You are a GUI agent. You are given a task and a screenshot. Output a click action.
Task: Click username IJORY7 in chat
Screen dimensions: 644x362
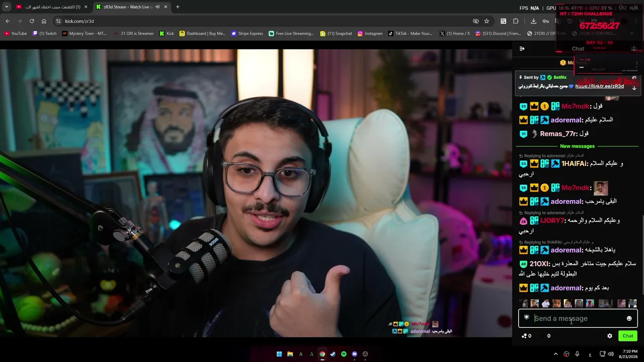coord(553,220)
